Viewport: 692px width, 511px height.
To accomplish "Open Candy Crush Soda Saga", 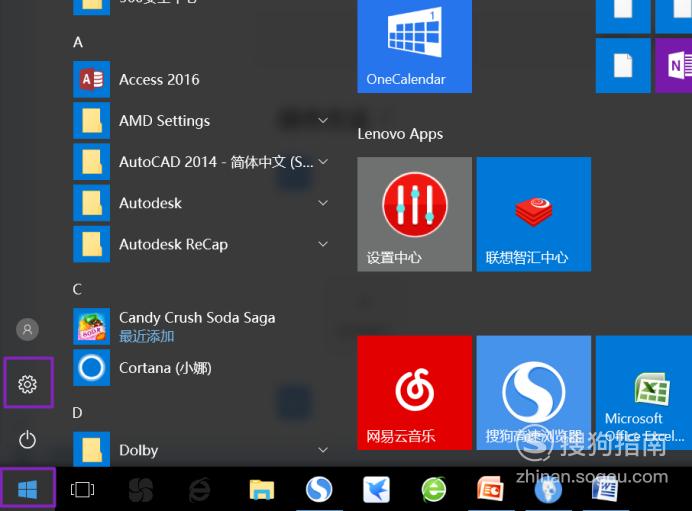I will click(x=201, y=327).
